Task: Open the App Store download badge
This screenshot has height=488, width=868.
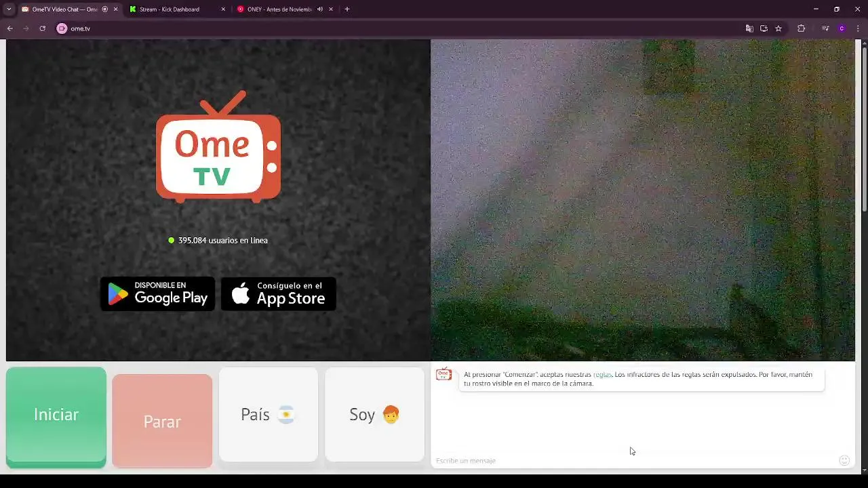Action: tap(279, 294)
